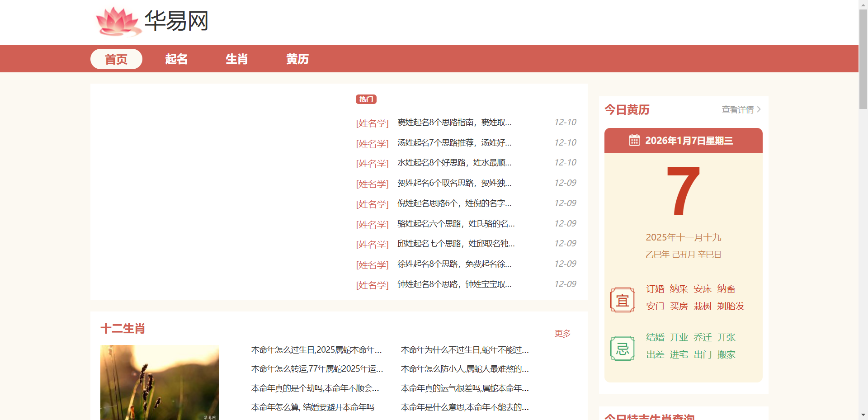Open the 起名 menu item
This screenshot has height=420, width=868.
coord(176,59)
